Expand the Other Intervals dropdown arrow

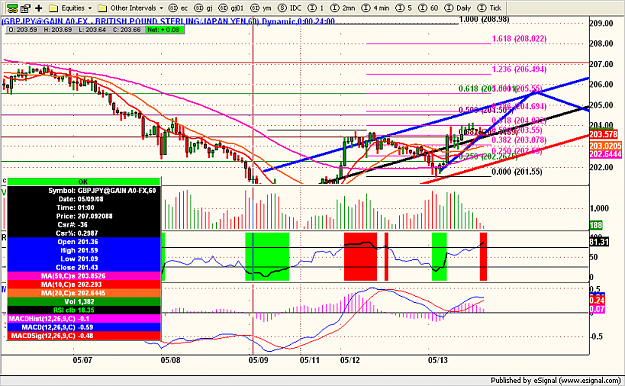(161, 8)
